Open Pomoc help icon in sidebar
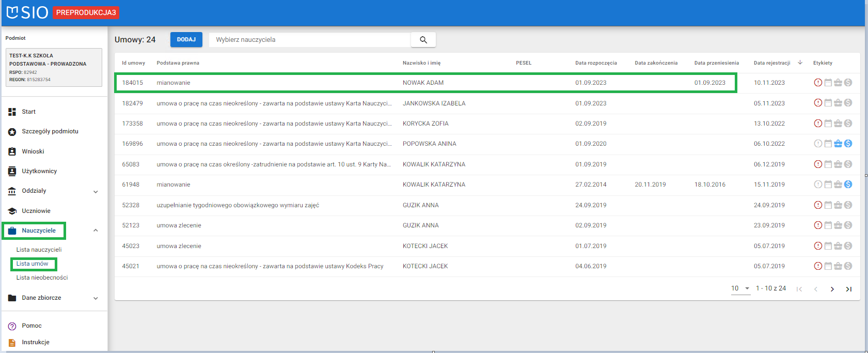 (12, 326)
